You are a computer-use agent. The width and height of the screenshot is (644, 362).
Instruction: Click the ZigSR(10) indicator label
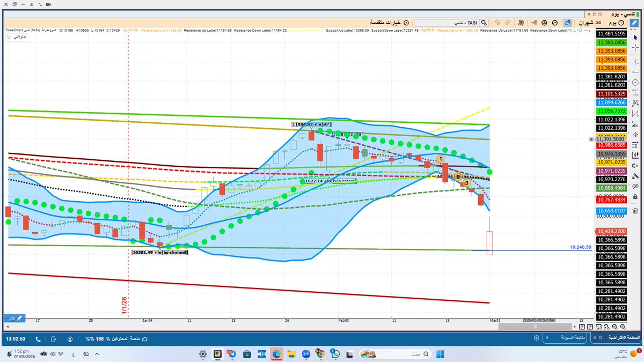pyautogui.click(x=129, y=31)
